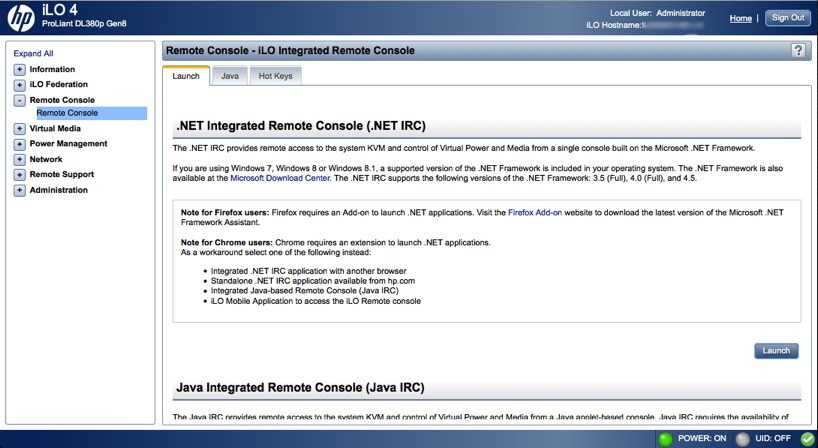Click the Remote Support label
818x448 pixels.
(x=62, y=174)
